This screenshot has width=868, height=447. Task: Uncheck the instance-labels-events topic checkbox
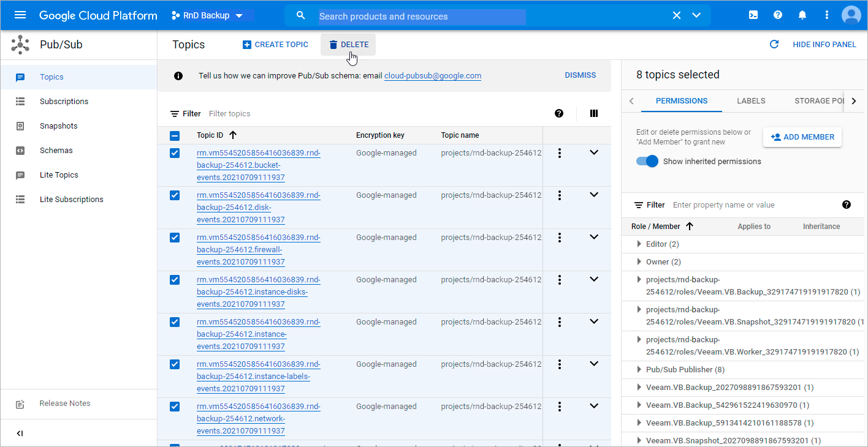[175, 364]
